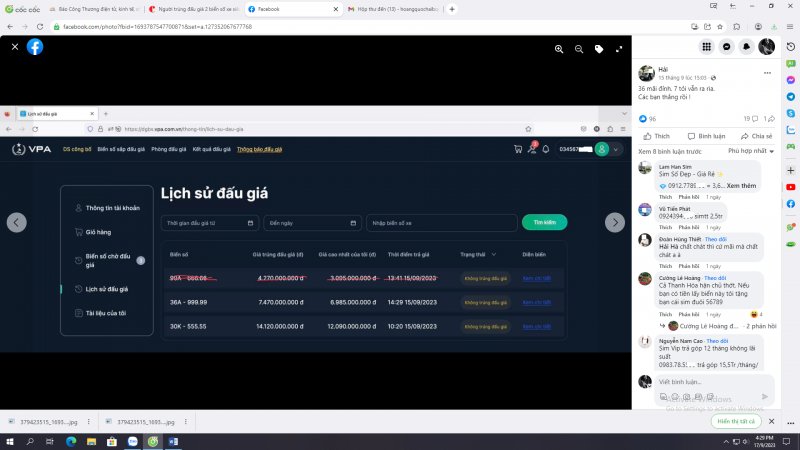Show next photo with right arrow
The image size is (800, 450).
pos(615,222)
